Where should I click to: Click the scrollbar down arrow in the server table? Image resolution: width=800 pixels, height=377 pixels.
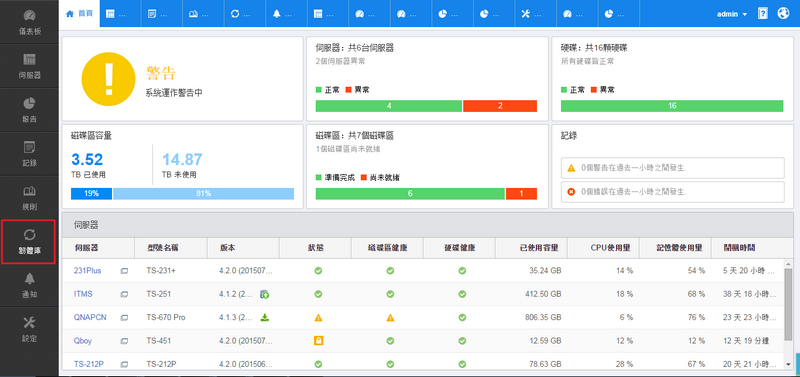coord(789,364)
